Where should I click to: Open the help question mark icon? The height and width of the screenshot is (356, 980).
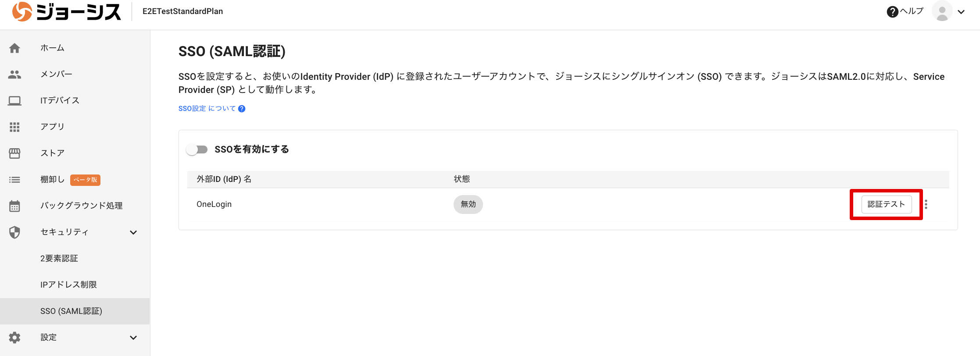click(892, 12)
